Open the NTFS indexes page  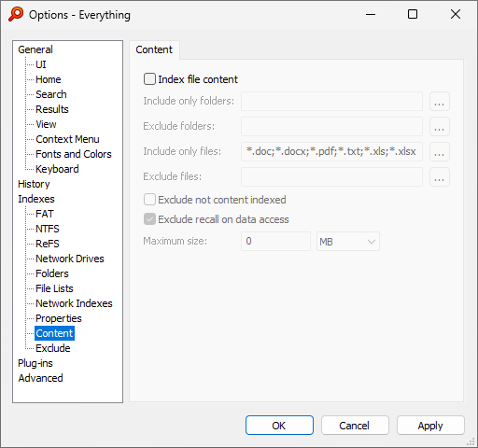tap(48, 229)
